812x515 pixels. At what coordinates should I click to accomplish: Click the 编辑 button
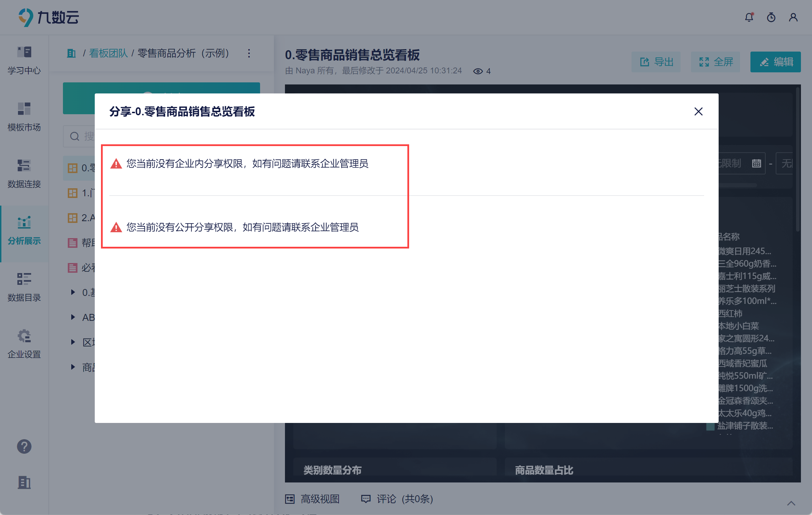pos(775,62)
